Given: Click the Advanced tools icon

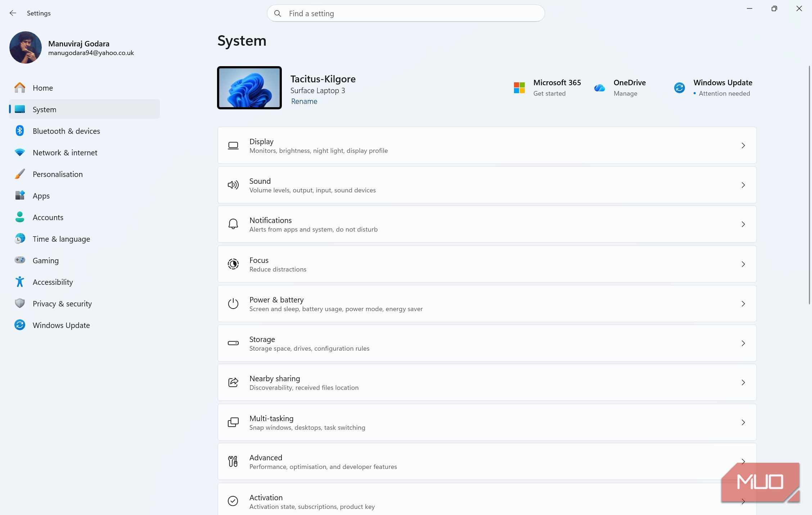Looking at the screenshot, I should 233,461.
